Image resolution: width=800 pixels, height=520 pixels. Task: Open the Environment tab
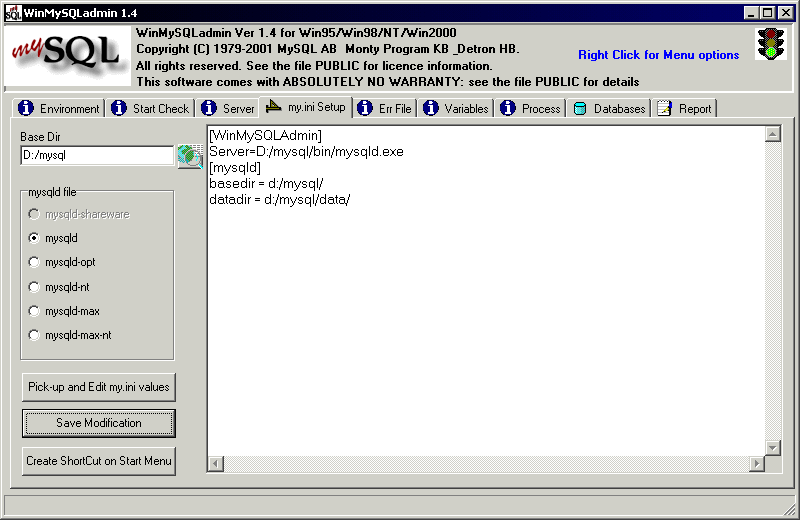[x=59, y=108]
